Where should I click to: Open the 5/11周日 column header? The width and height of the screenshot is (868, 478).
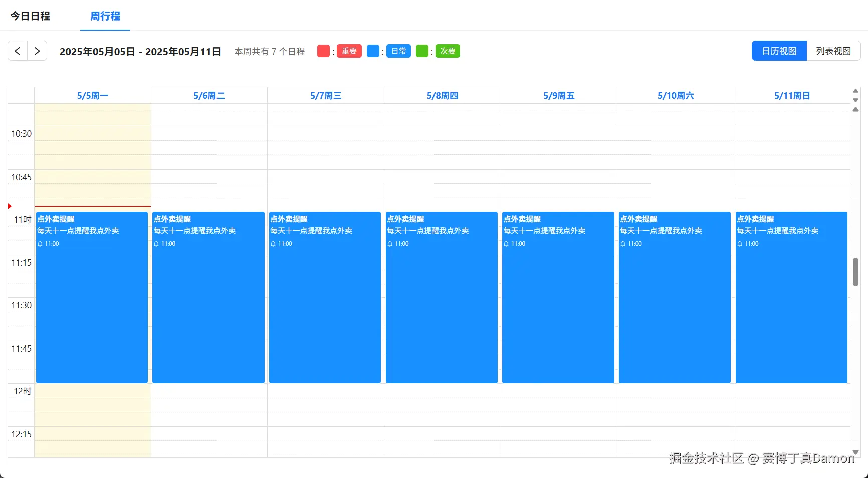coord(792,95)
